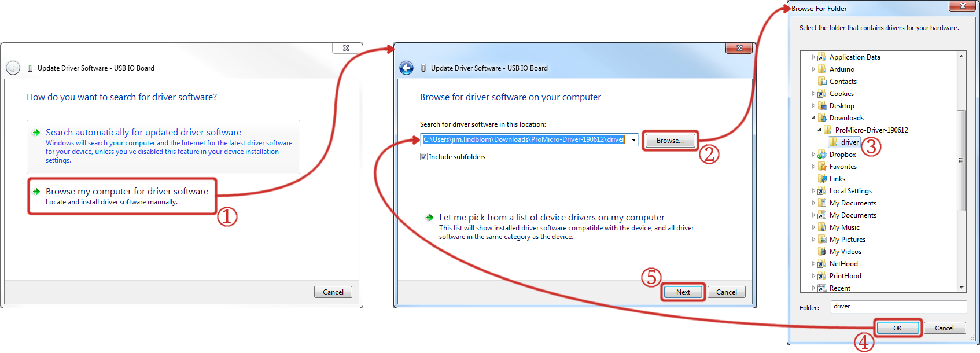Click green arrow beside Let me pick option

coord(429,218)
